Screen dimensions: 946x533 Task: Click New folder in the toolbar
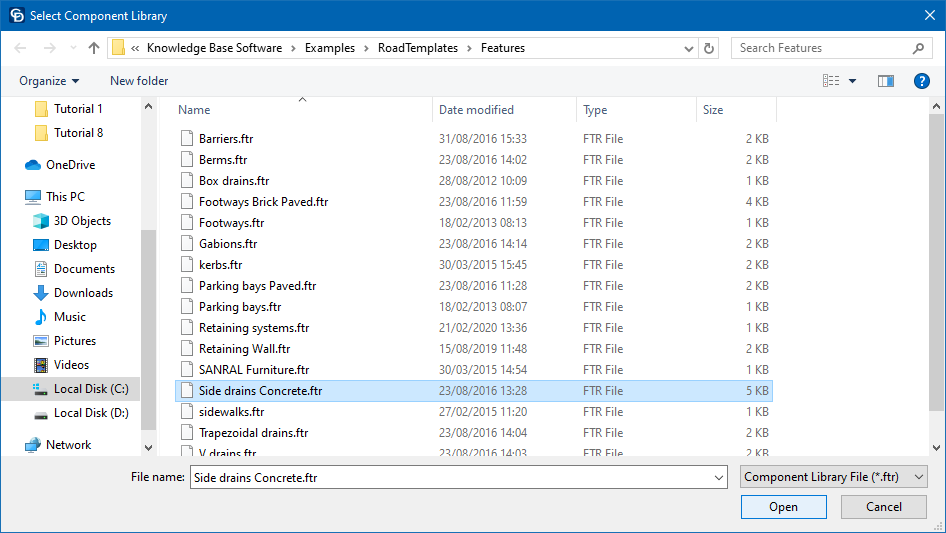[x=139, y=81]
